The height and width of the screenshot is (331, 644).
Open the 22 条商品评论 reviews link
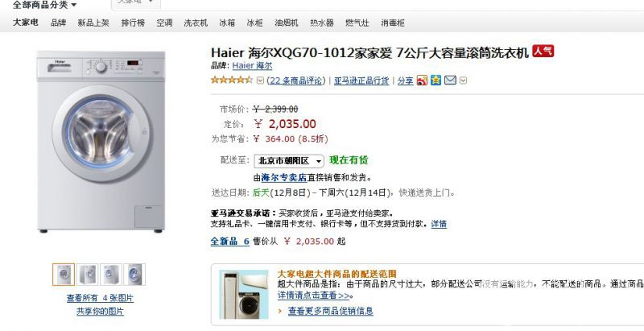(x=296, y=81)
